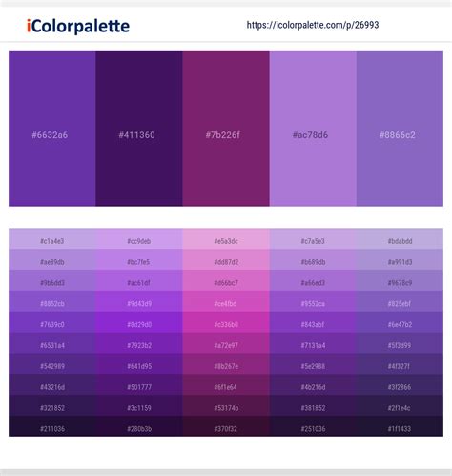452x476 pixels.
Task: Pick the #cc9deb shade cell
Action: tap(139, 239)
